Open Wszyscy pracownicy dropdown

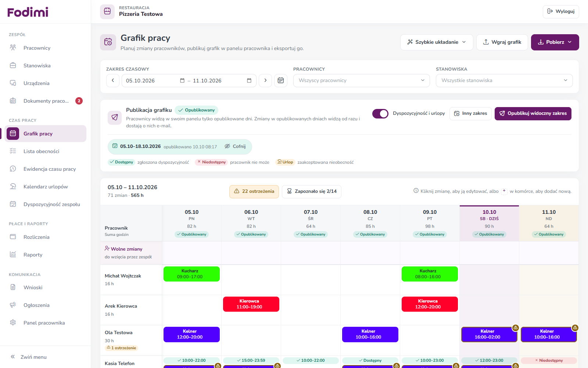pos(362,81)
